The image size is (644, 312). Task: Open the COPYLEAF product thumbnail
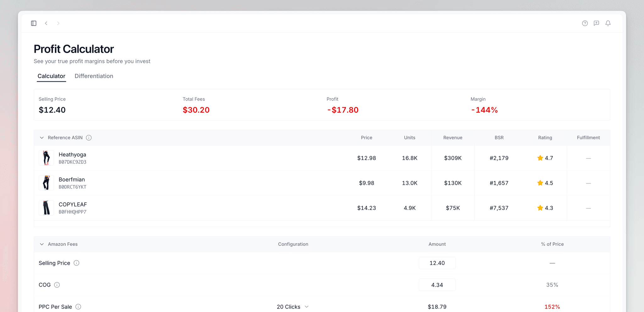[x=46, y=208]
